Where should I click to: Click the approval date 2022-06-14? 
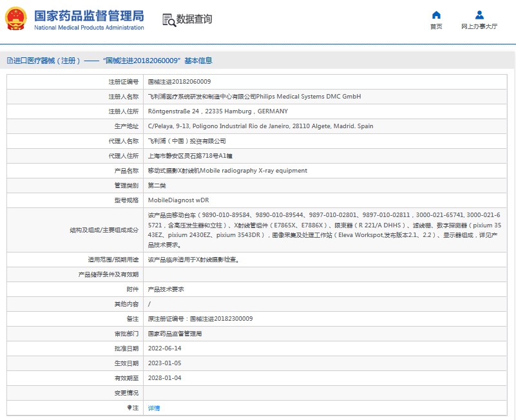[x=165, y=348]
